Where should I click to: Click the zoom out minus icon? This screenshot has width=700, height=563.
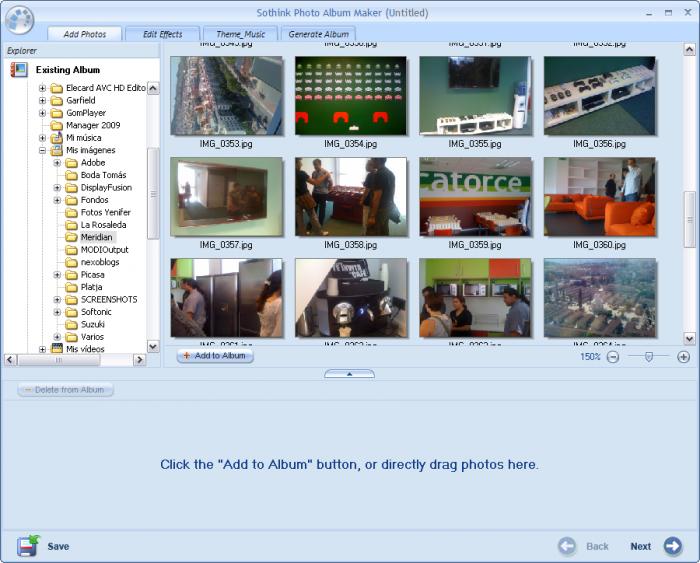click(x=613, y=357)
